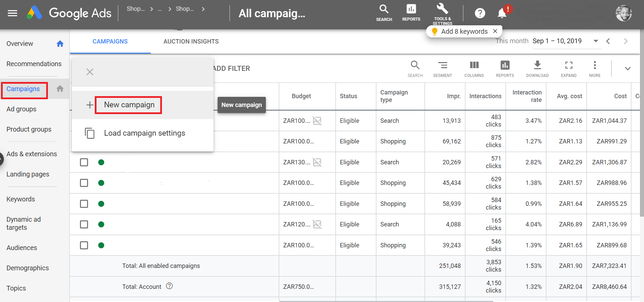This screenshot has width=644, height=302.
Task: Click the plus icon for new campaign
Action: 90,105
